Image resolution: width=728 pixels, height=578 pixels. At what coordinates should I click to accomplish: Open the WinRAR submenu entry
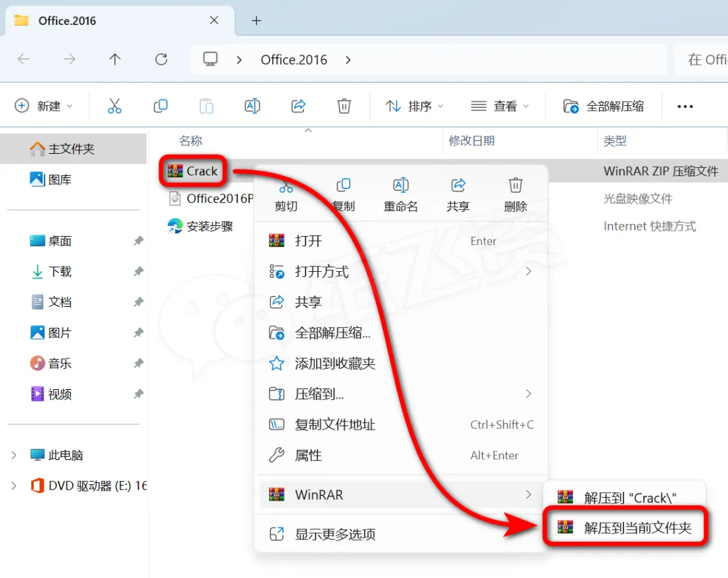click(401, 495)
